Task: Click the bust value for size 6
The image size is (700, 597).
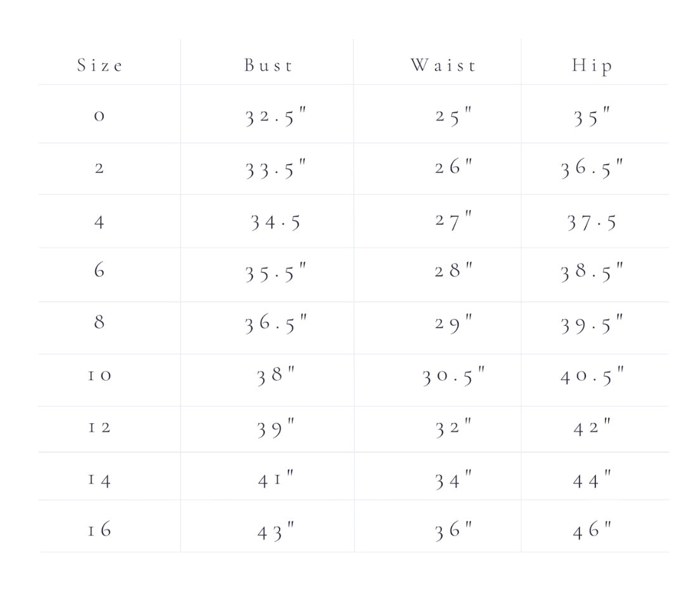Action: click(x=275, y=273)
